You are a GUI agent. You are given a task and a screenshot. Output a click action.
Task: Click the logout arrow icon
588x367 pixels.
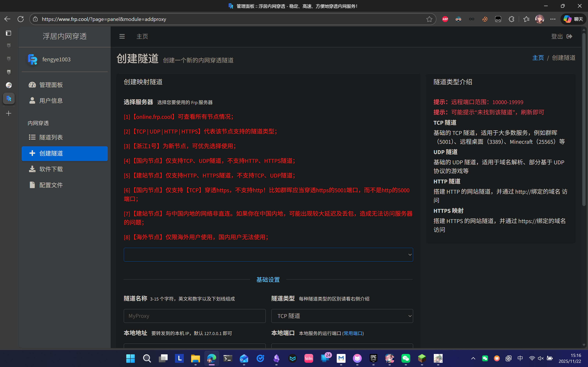pyautogui.click(x=569, y=36)
